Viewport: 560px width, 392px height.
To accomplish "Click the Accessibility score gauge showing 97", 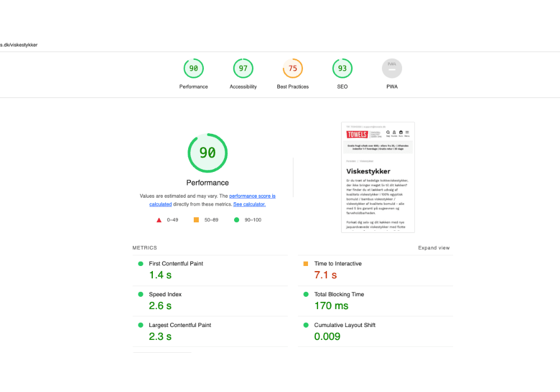I will coord(243,69).
